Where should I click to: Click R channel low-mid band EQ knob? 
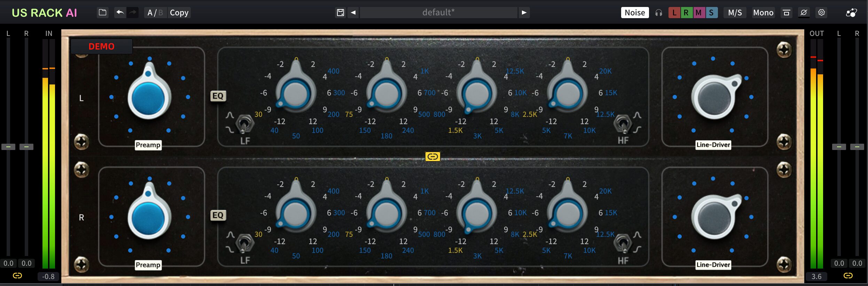tap(386, 213)
